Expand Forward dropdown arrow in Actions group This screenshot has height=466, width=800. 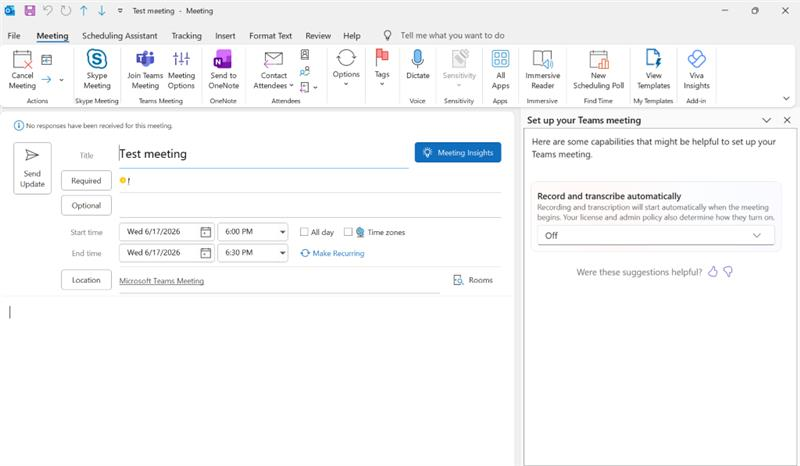click(x=62, y=80)
